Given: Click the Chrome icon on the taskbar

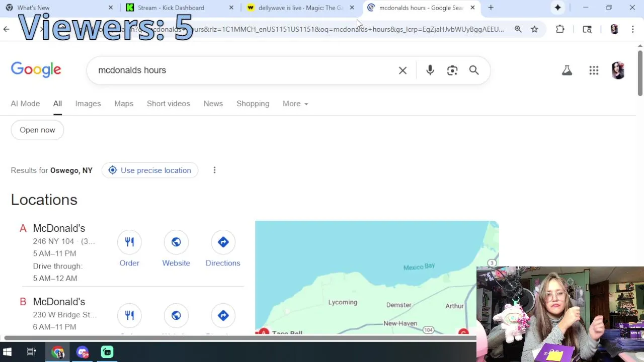Looking at the screenshot, I should (x=58, y=352).
